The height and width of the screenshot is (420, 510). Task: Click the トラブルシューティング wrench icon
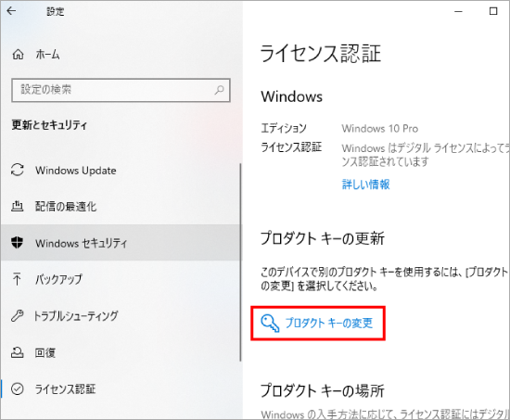point(18,315)
